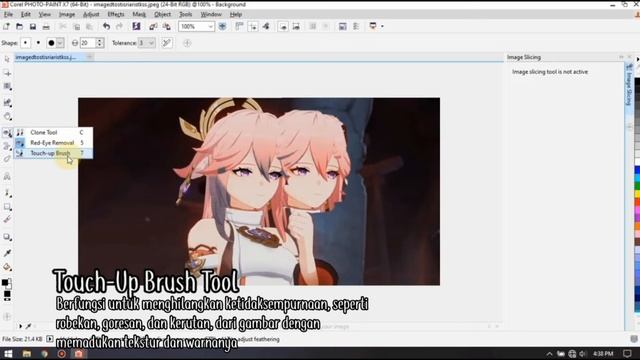Click the New document icon
Image resolution: width=640 pixels, height=360 pixels.
point(6,27)
